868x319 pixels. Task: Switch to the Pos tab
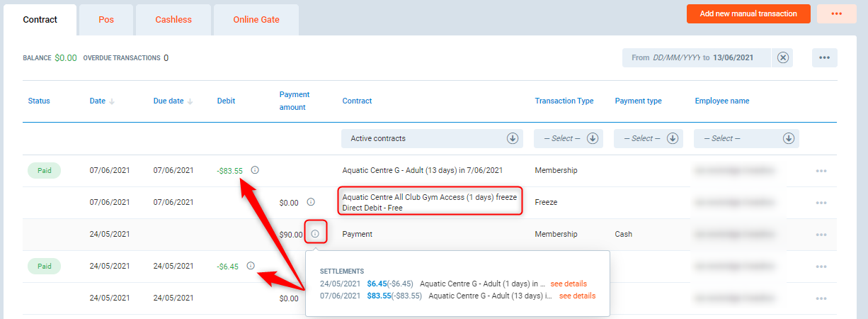[105, 20]
